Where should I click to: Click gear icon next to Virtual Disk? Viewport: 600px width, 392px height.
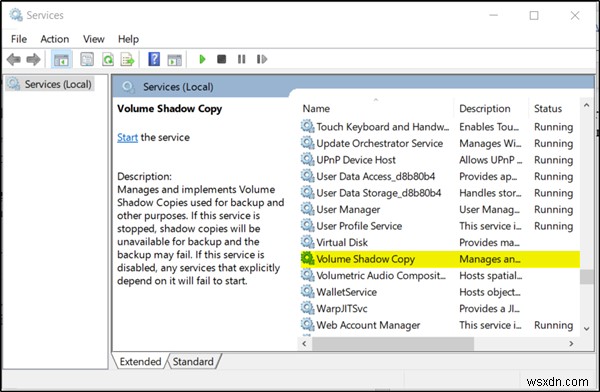[307, 242]
